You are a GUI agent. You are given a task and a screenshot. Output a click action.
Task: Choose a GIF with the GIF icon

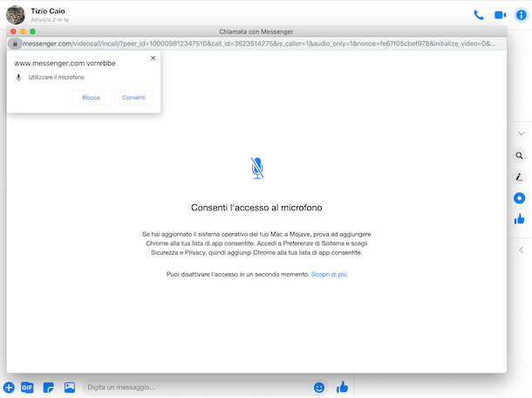(x=27, y=388)
